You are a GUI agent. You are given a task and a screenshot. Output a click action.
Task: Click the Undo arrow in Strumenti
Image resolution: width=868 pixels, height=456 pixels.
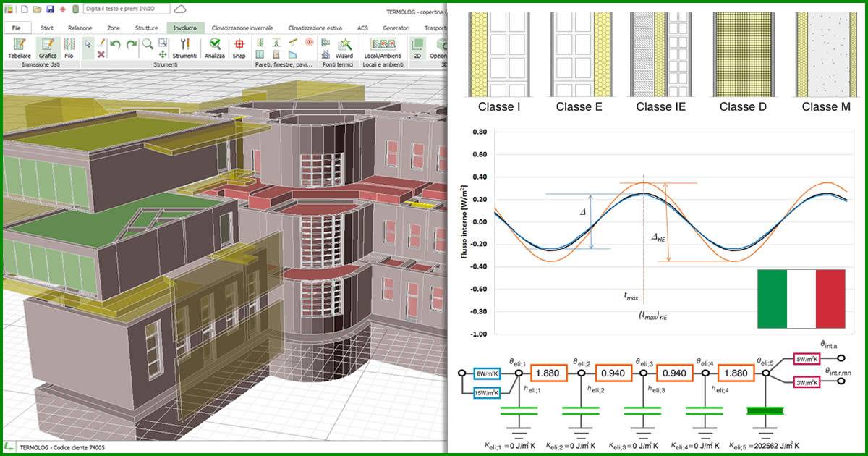tap(116, 44)
